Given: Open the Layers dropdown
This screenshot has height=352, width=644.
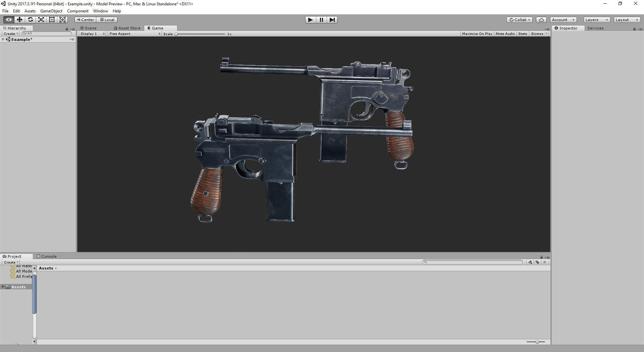Looking at the screenshot, I should tap(596, 20).
